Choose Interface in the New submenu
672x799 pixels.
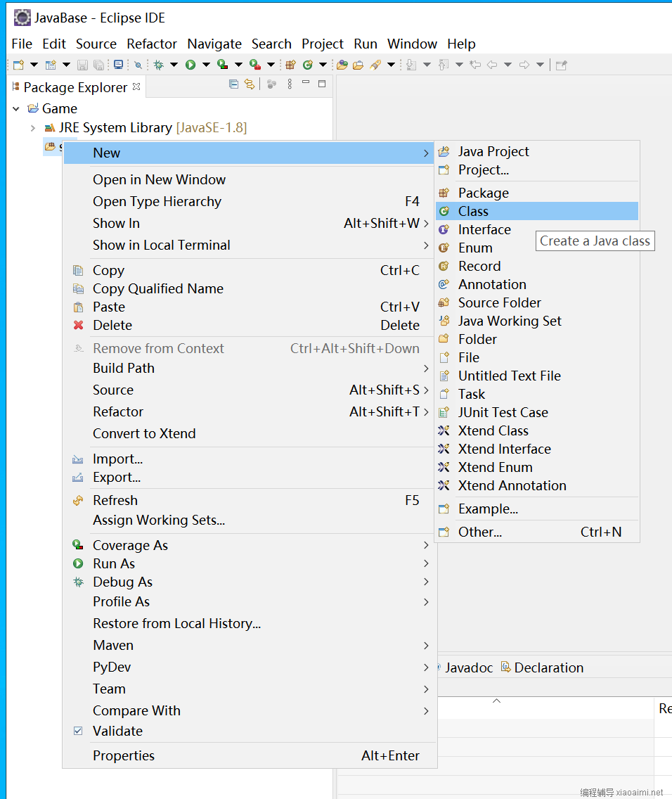[x=537, y=229]
